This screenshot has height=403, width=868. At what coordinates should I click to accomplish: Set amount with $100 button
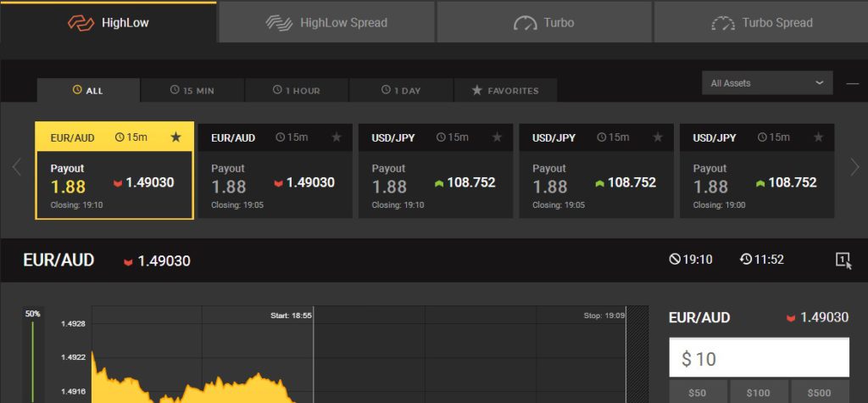tap(759, 393)
